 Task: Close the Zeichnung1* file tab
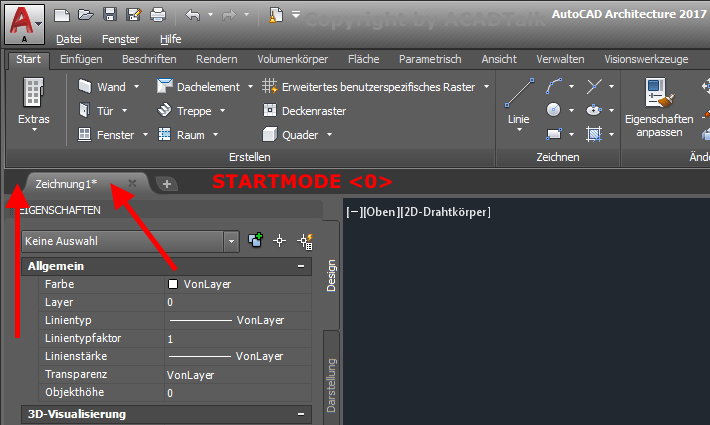pyautogui.click(x=132, y=183)
